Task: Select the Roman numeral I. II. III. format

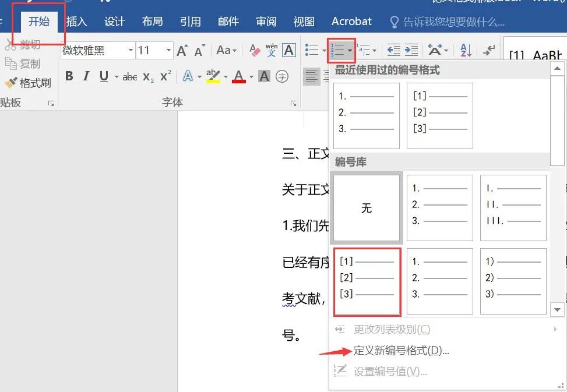Action: (x=513, y=208)
